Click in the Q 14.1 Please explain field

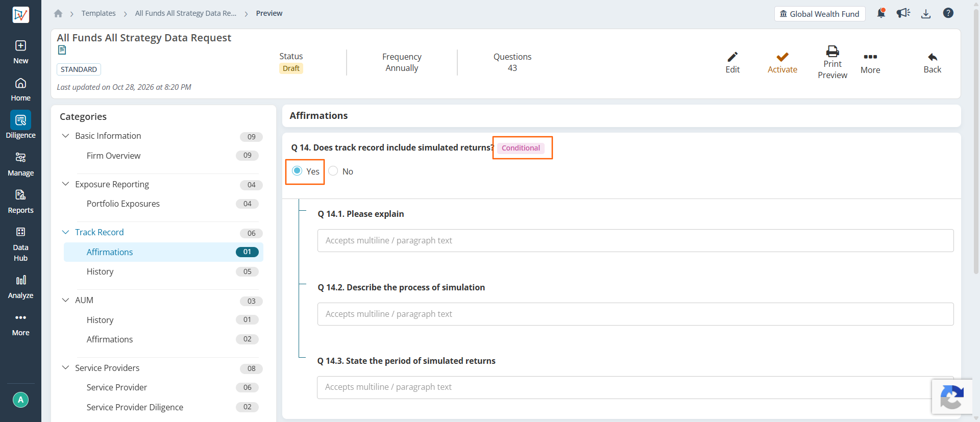point(635,240)
